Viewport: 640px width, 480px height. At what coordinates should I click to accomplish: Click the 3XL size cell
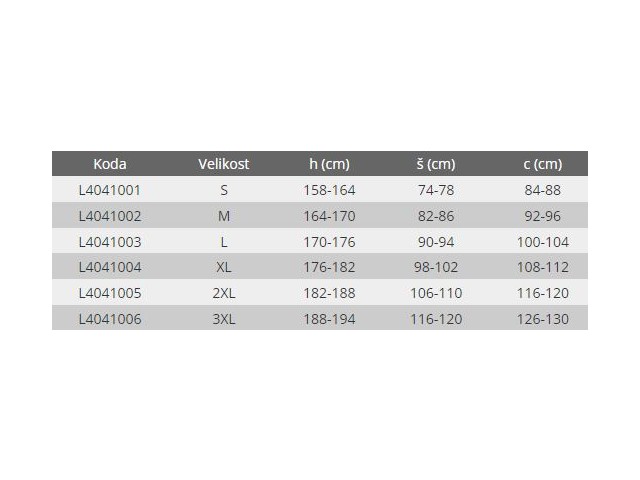pyautogui.click(x=224, y=317)
